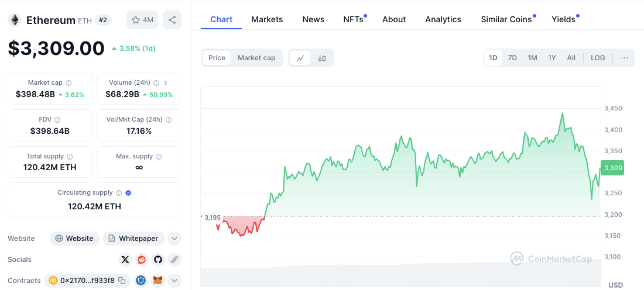Set chart range to 7D
The height and width of the screenshot is (290, 644).
(512, 58)
